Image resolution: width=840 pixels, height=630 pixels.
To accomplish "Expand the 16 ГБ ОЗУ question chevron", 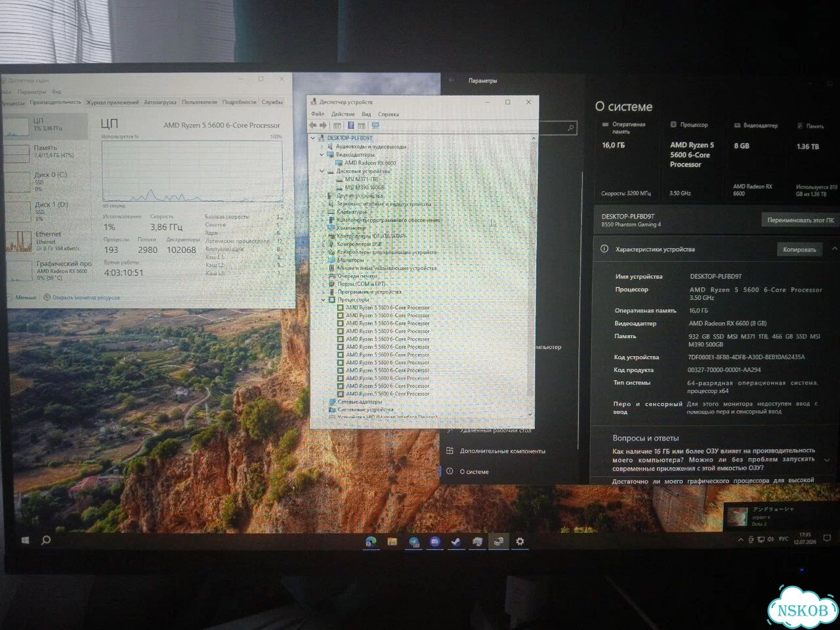I will [x=827, y=460].
